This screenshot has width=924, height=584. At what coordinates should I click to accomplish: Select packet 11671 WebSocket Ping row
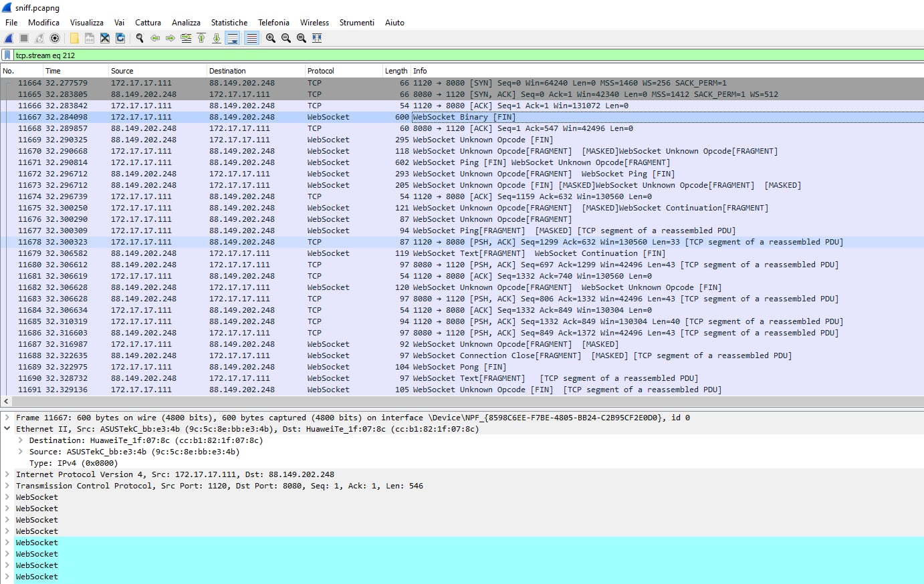(462, 162)
